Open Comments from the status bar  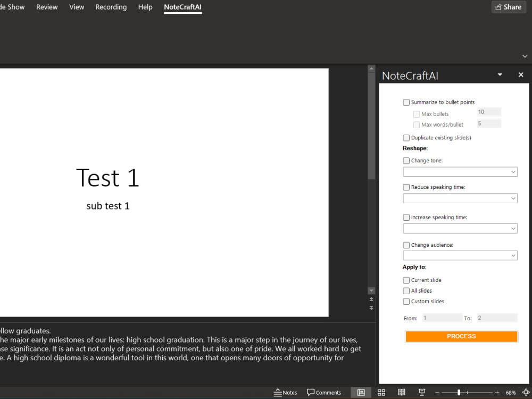[324, 393]
